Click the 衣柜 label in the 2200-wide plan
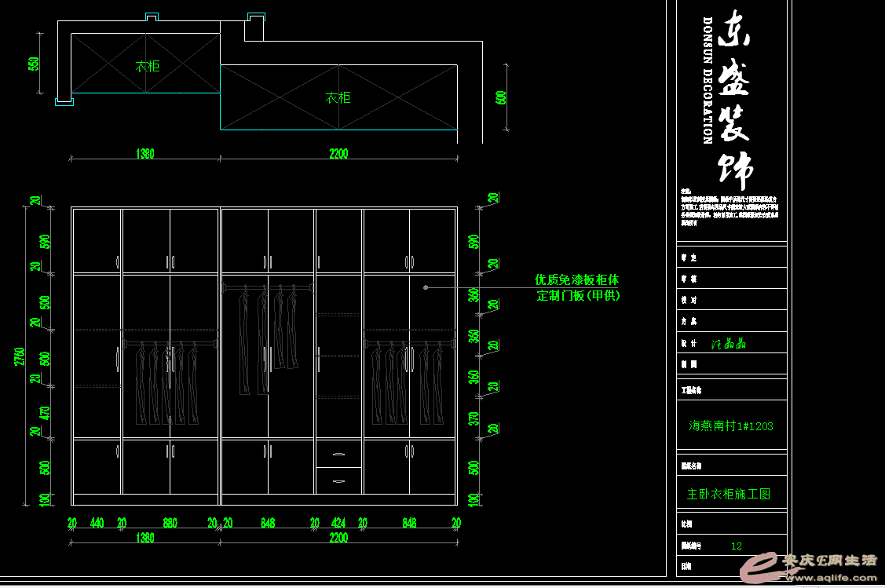This screenshot has width=885, height=588. tap(338, 98)
